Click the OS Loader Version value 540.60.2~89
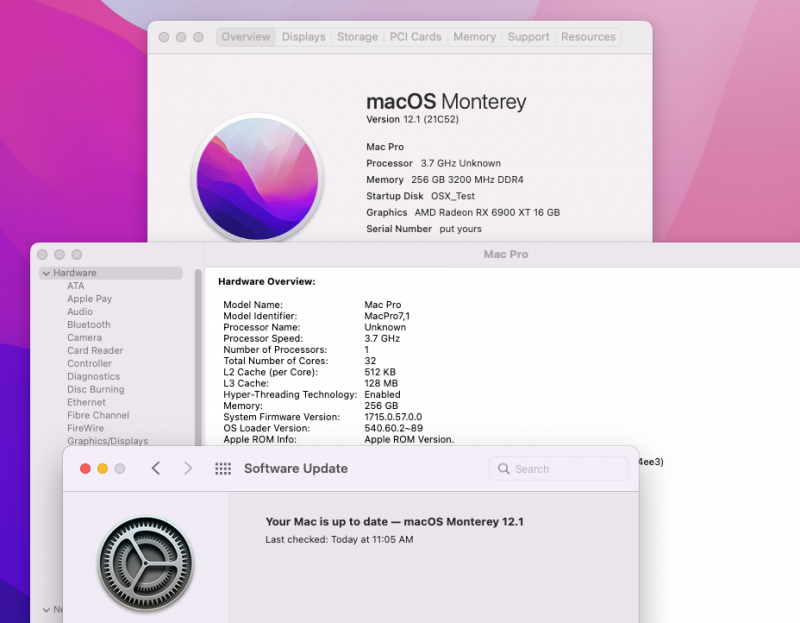The height and width of the screenshot is (623, 800). (393, 428)
